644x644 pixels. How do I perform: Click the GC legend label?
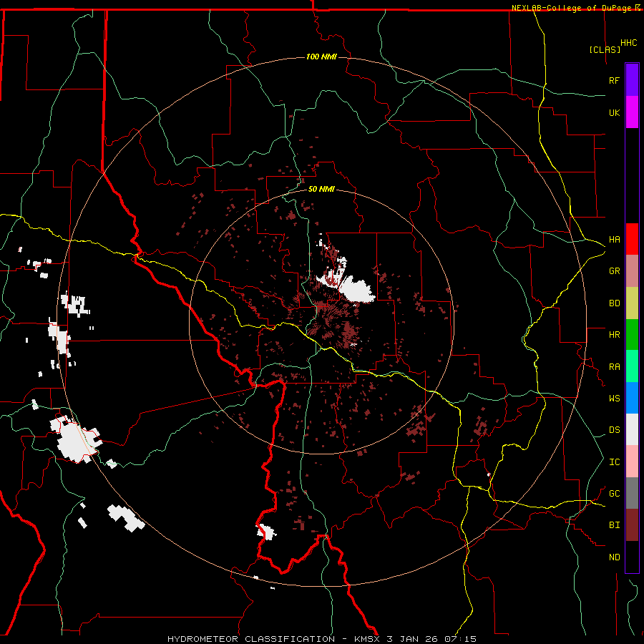click(x=614, y=494)
